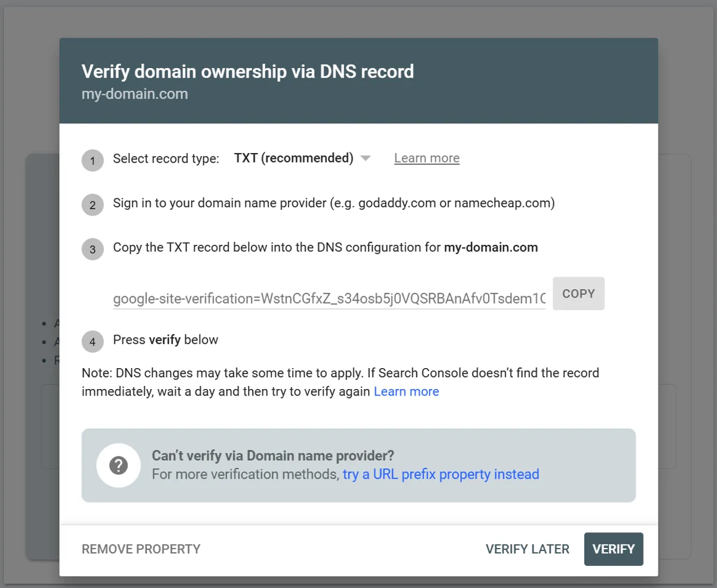Viewport: 717px width, 588px height.
Task: Click the step 4 numbered circle
Action: pyautogui.click(x=93, y=342)
